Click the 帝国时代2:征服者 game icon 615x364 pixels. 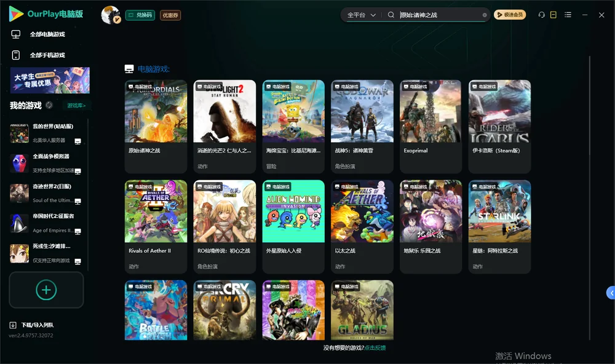pyautogui.click(x=19, y=223)
